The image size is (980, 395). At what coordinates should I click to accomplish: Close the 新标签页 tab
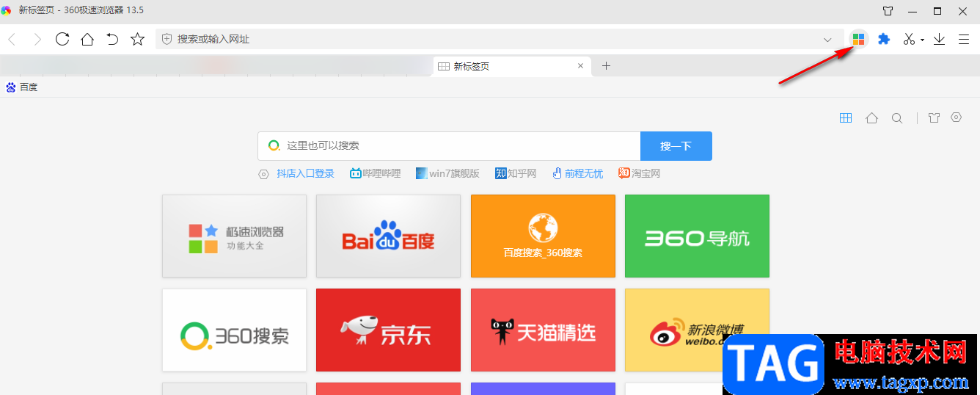click(581, 66)
